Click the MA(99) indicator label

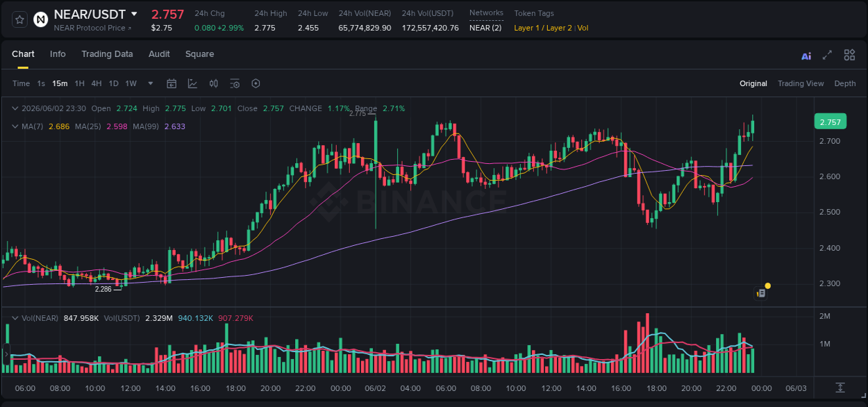point(147,126)
